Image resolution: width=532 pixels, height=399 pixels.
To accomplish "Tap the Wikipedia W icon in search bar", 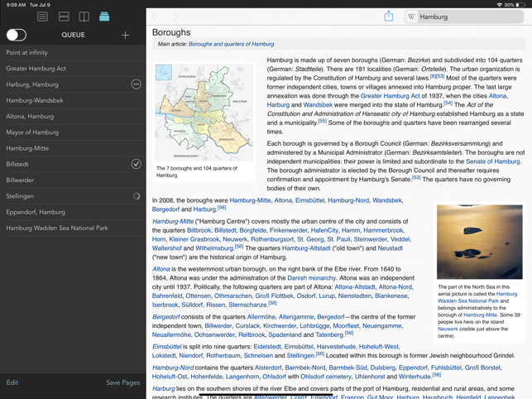I will pos(411,17).
